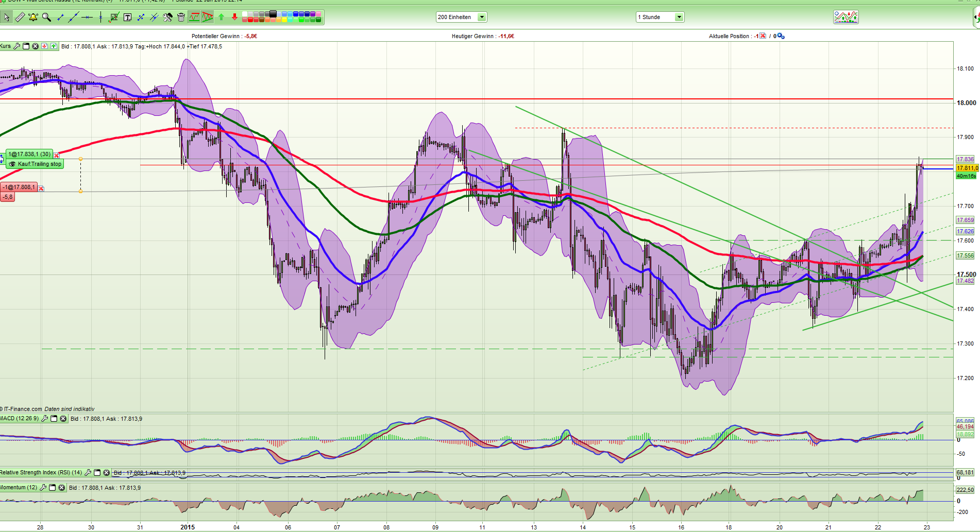Select the horizontal line tool

pos(87,18)
